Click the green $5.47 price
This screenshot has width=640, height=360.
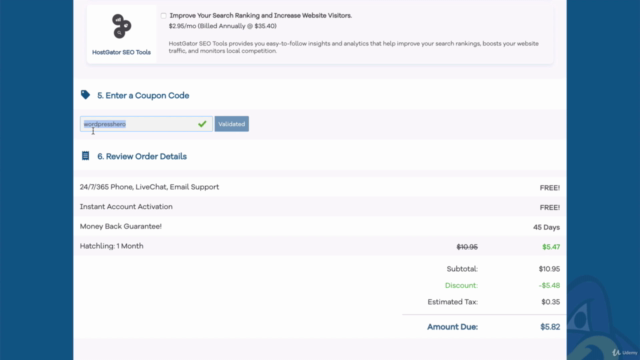coord(551,247)
